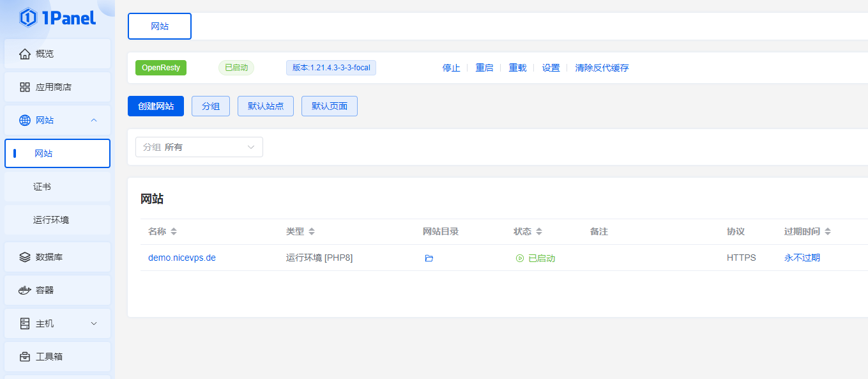868x379 pixels.
Task: Open the website directory folder icon
Action: 429,258
